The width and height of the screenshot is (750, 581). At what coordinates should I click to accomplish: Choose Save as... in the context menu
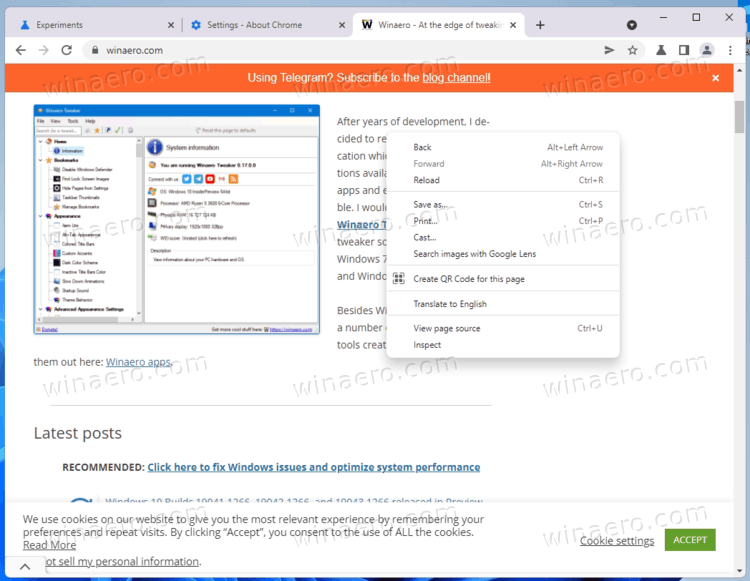pyautogui.click(x=503, y=205)
